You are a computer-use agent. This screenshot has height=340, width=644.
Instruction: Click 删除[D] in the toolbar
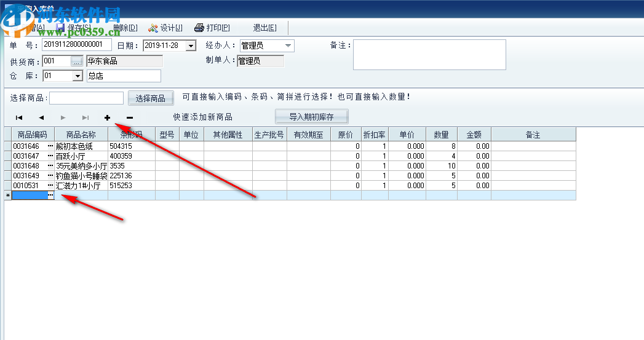click(125, 28)
